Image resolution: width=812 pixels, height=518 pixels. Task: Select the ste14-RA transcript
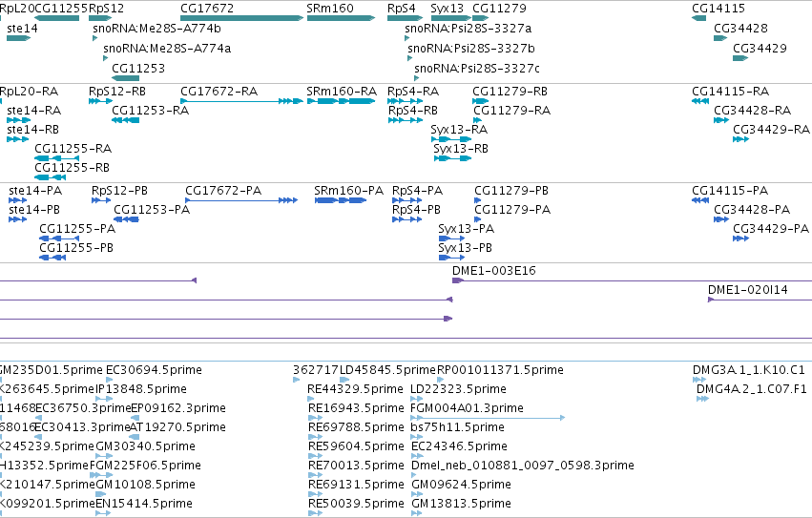(19, 120)
